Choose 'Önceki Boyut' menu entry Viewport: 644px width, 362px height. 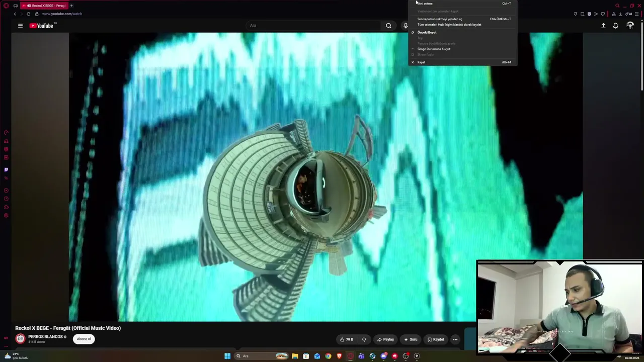point(462,32)
